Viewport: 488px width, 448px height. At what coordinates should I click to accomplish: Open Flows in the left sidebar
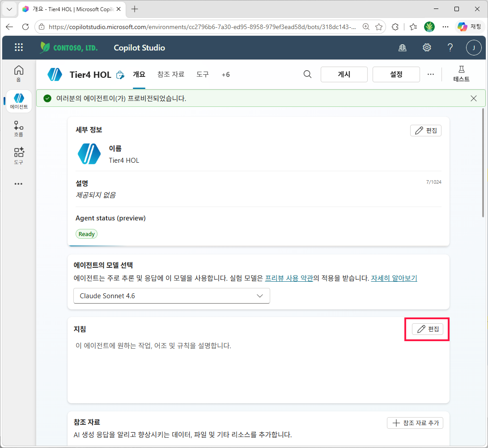(x=19, y=129)
